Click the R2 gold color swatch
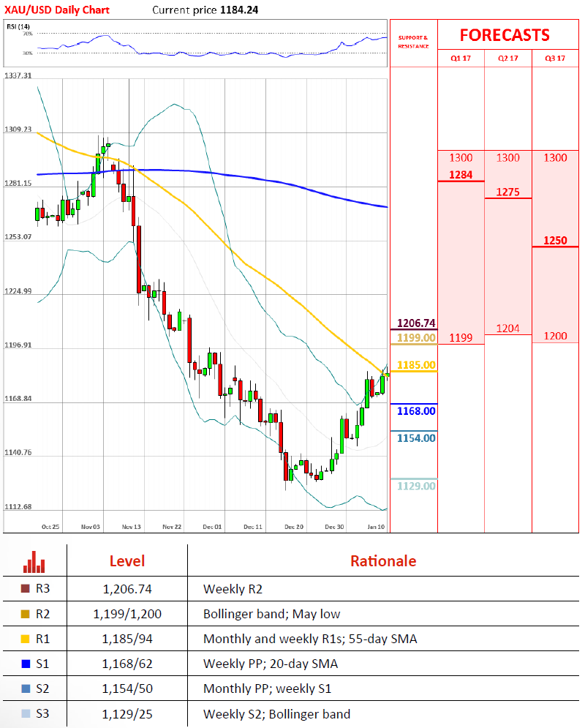585x728 pixels. click(x=27, y=613)
